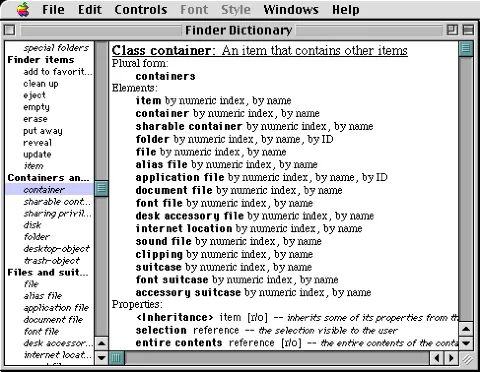The height and width of the screenshot is (372, 480).
Task: Select 'disk' class in sidebar
Action: 32,225
